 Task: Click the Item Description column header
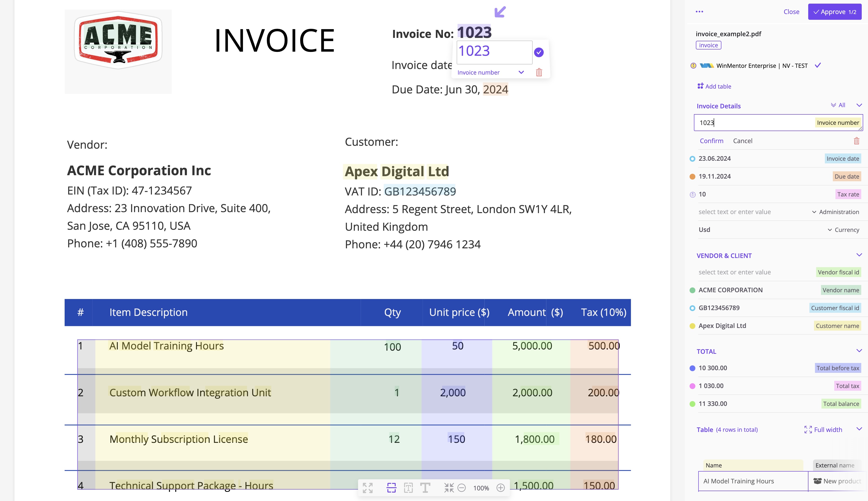click(149, 313)
